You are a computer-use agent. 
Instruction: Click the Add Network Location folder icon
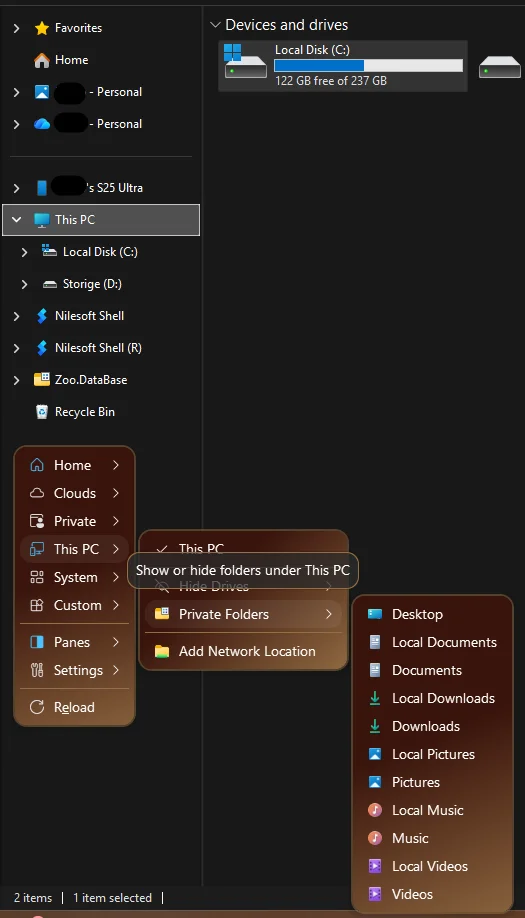[162, 651]
